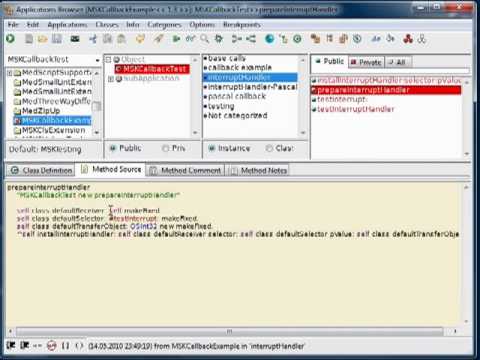Switch to the Method Source tab
This screenshot has height=360, width=480.
coord(111,169)
